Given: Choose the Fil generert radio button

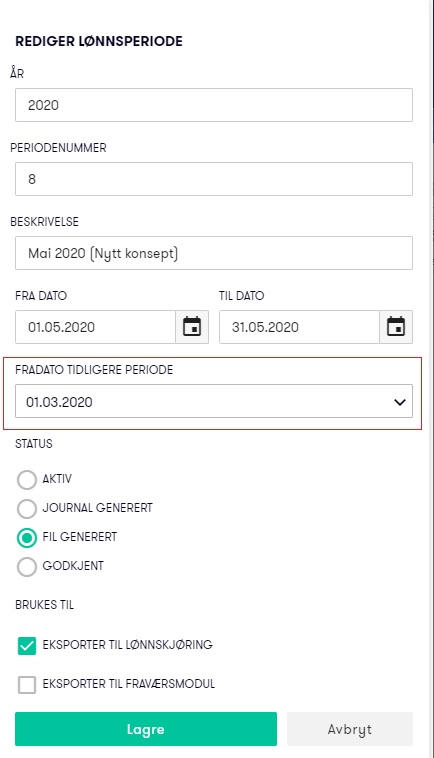Looking at the screenshot, I should (x=27, y=538).
